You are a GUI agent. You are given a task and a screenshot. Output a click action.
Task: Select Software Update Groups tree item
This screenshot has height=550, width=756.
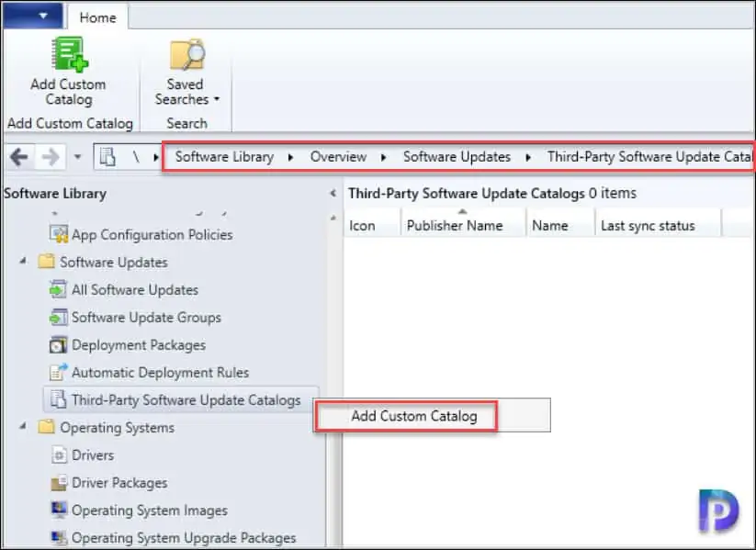(x=146, y=317)
